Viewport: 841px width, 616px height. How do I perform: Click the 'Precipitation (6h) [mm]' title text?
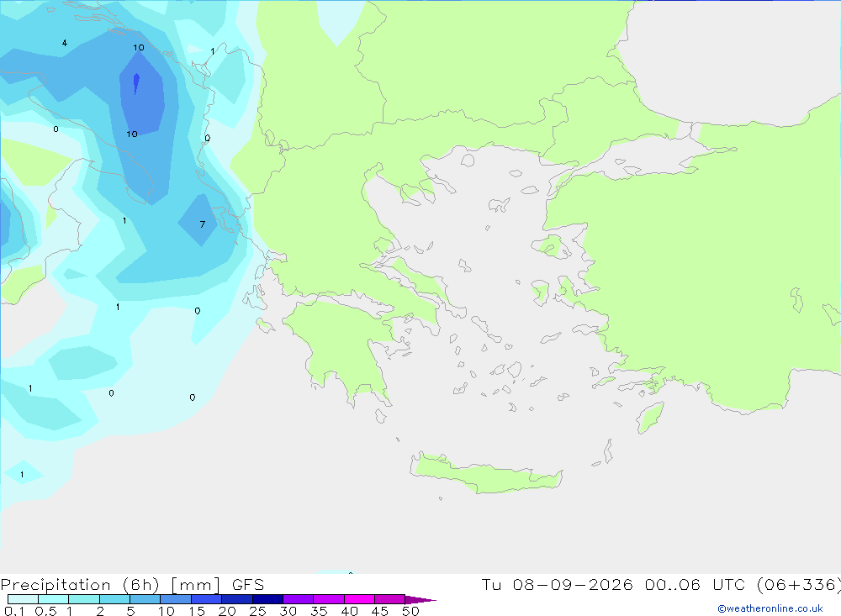point(110,584)
